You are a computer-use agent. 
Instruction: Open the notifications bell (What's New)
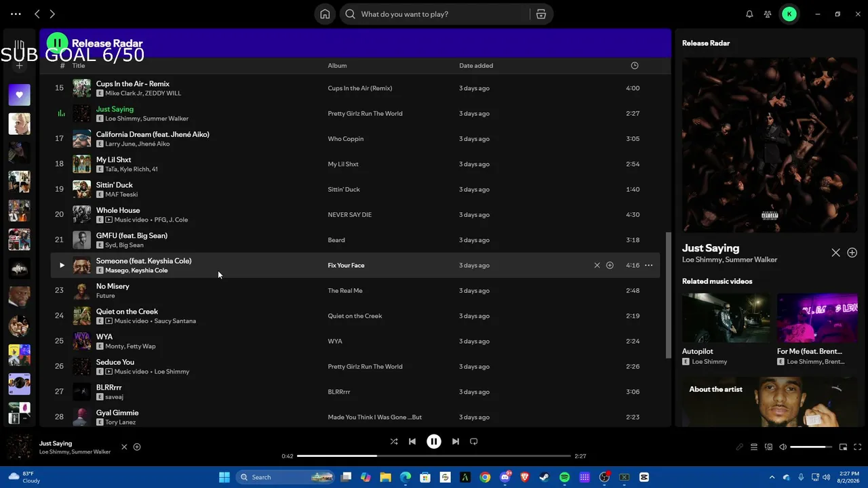(x=749, y=14)
